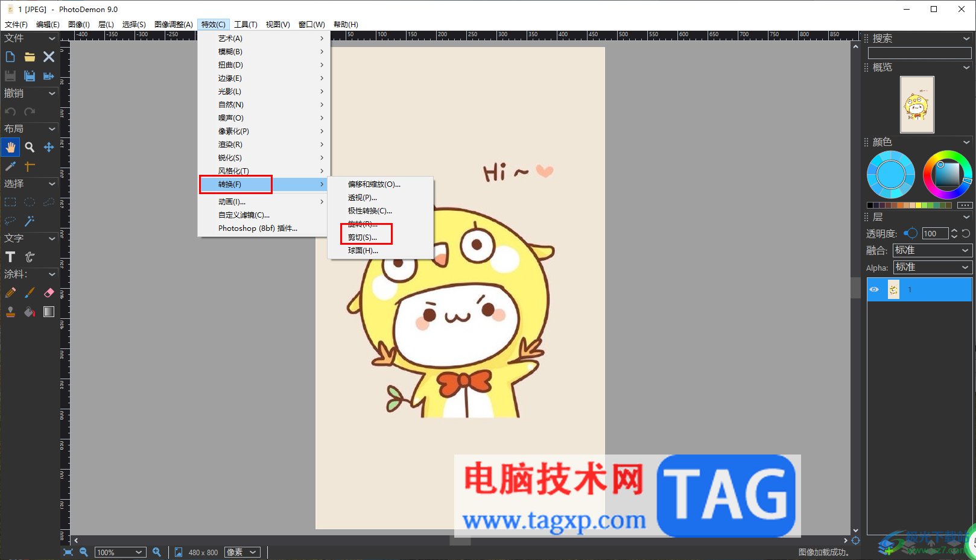Collapse the 颜色 panel
This screenshot has height=560, width=976.
(966, 142)
